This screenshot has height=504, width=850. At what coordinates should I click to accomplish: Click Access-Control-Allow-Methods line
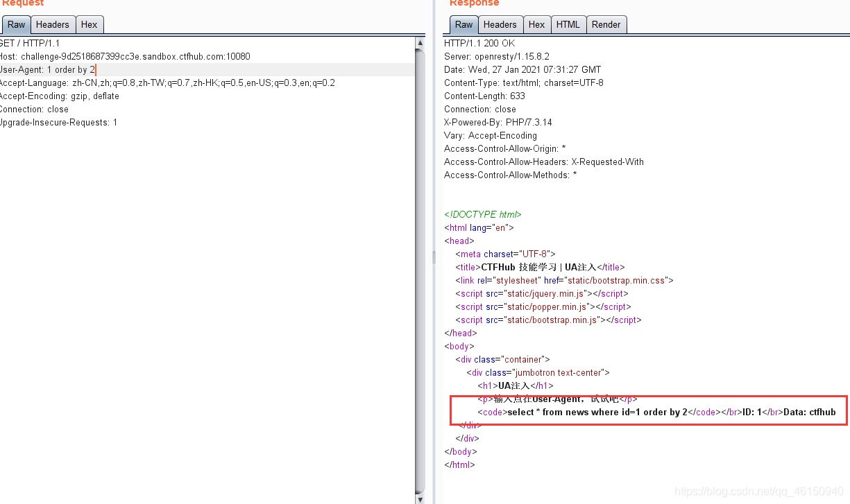(x=511, y=175)
